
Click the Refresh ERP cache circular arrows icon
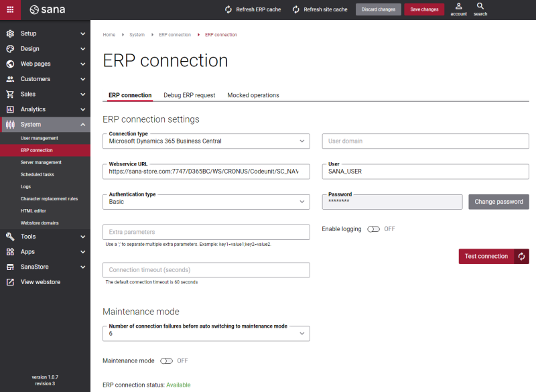click(x=228, y=9)
